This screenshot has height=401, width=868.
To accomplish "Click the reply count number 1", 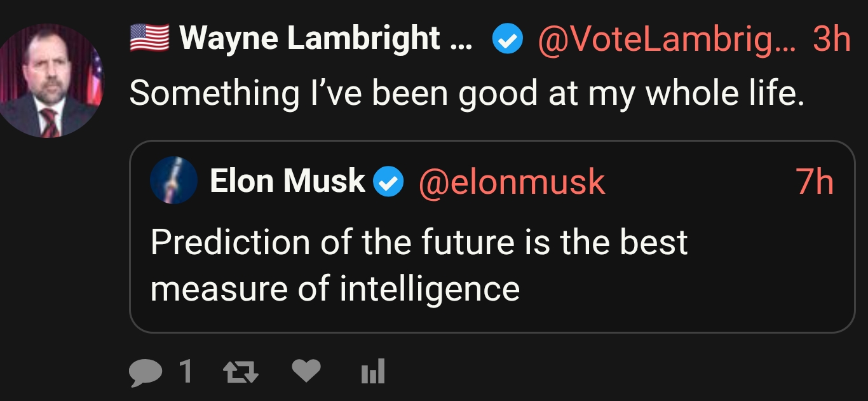I will pos(185,372).
